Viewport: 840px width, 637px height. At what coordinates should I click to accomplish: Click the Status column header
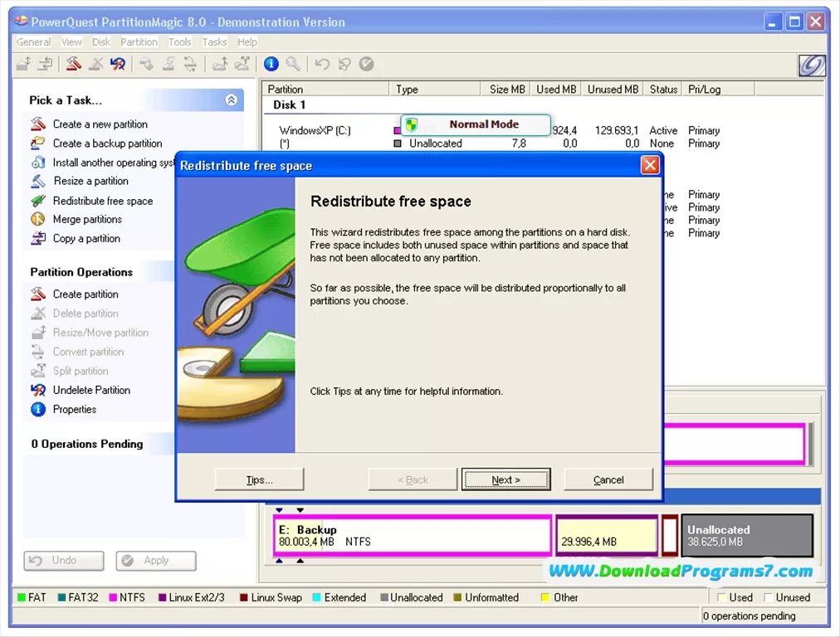click(663, 89)
